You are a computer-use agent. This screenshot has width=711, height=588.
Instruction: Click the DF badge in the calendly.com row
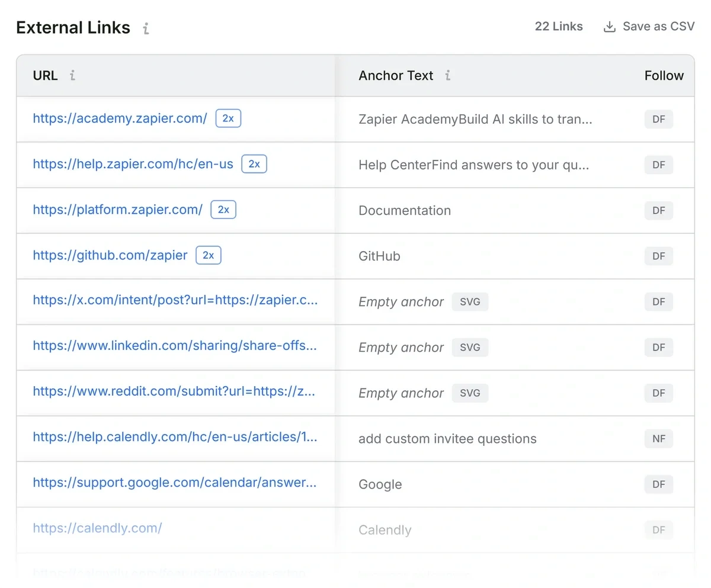[x=659, y=530]
